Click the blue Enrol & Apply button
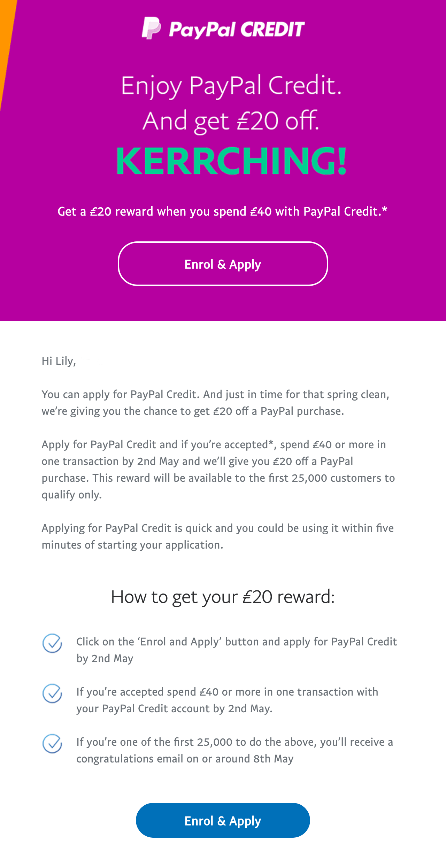The width and height of the screenshot is (446, 868). pos(223,820)
